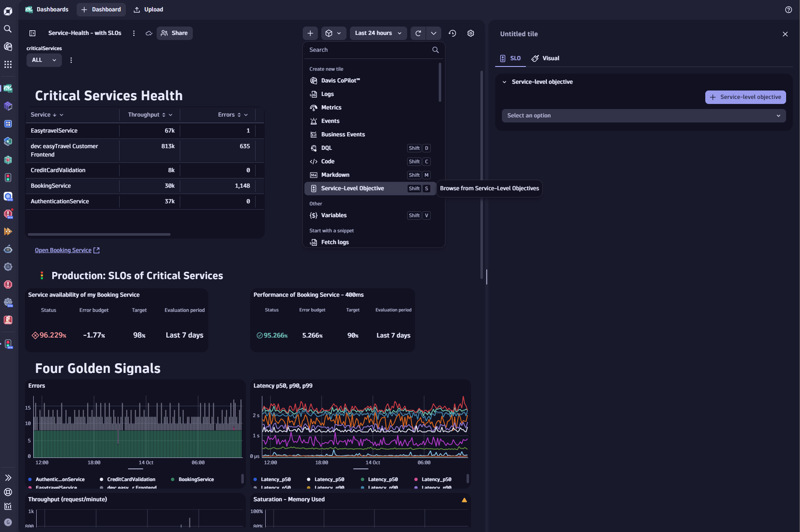Choose Metrics from the create tile menu
Screen dimensions: 800x532
pyautogui.click(x=331, y=107)
